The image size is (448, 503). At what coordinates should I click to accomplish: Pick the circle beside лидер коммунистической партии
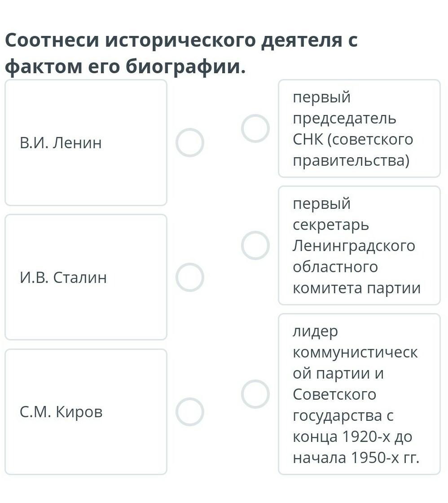click(x=255, y=394)
